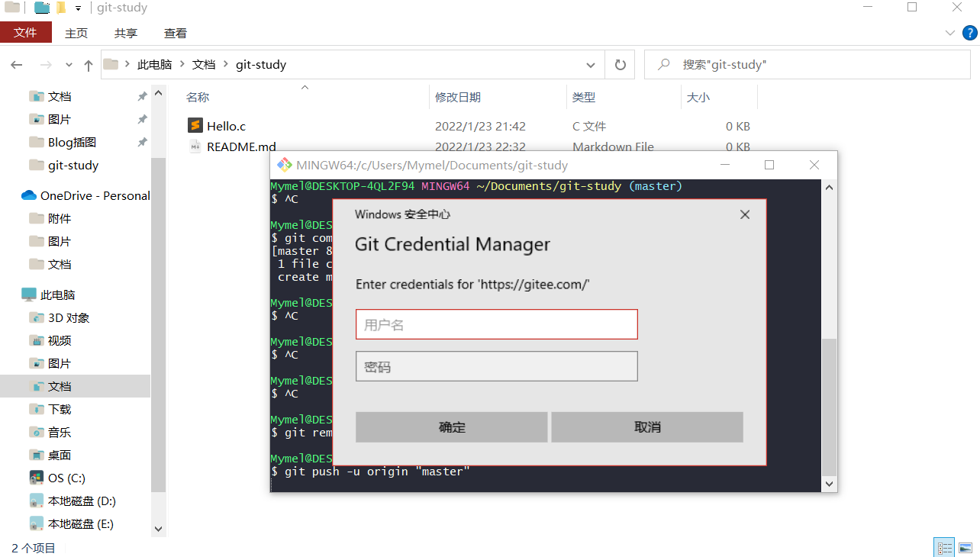Open 下载 folder in navigation pane

pyautogui.click(x=60, y=409)
